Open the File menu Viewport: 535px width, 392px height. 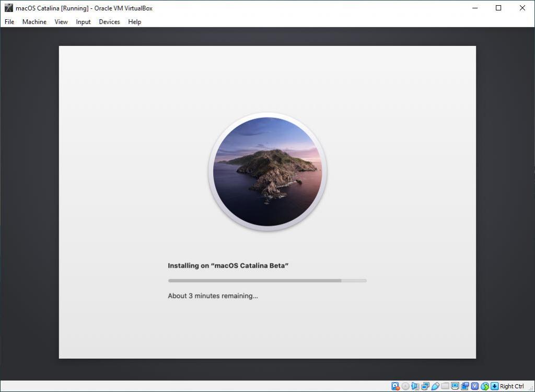[9, 22]
